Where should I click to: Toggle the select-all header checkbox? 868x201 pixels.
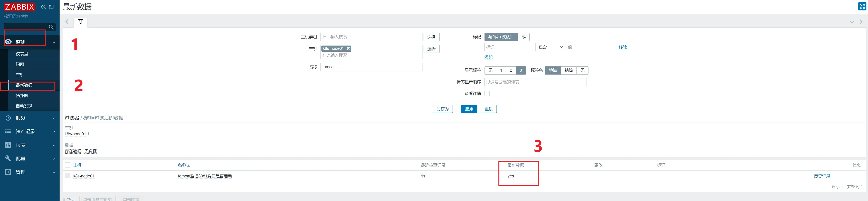[68, 165]
